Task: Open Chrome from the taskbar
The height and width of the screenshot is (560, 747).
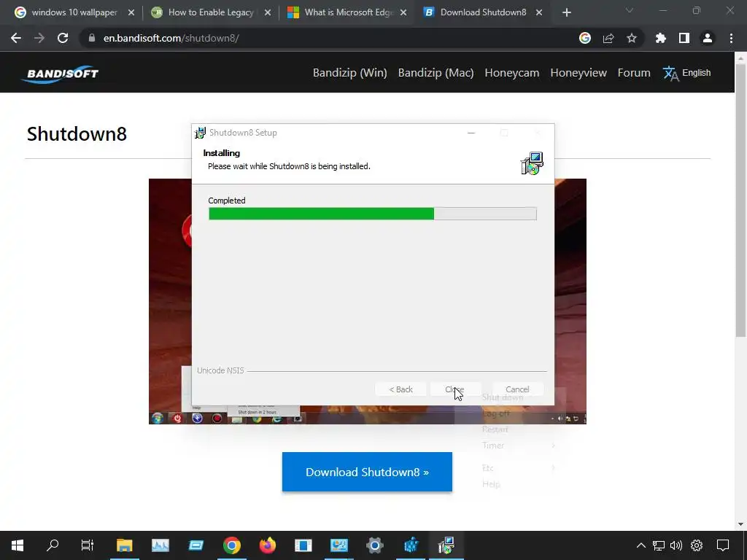Action: click(231, 545)
